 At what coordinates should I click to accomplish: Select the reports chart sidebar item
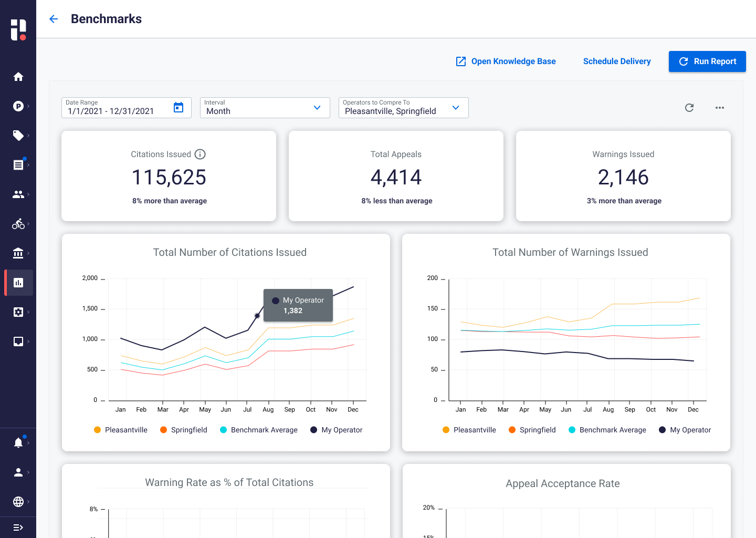18,283
